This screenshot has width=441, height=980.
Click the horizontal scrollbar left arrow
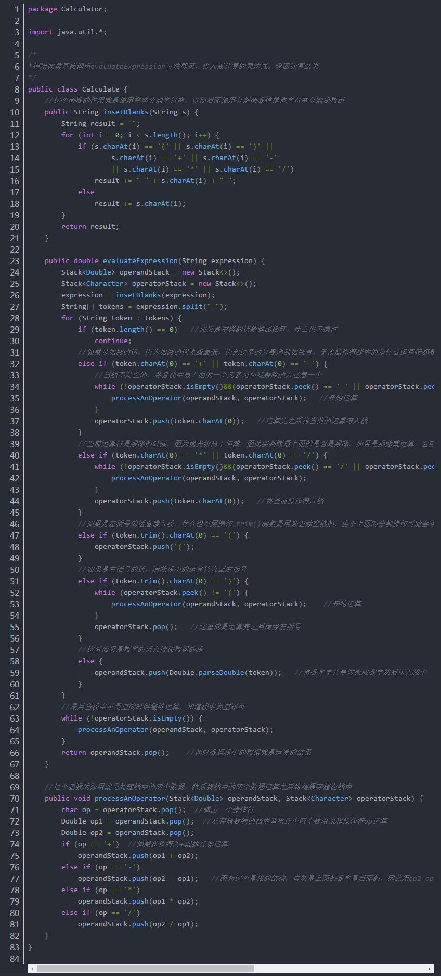tap(32, 969)
